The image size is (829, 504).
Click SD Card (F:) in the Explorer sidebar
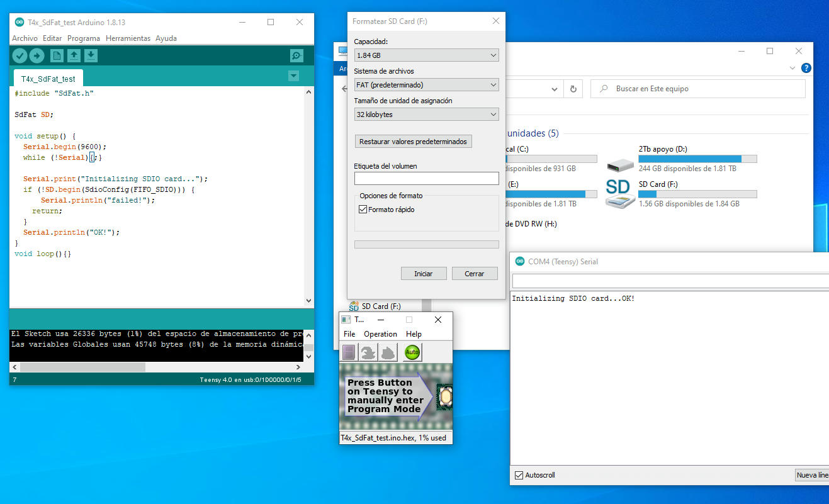(x=381, y=306)
